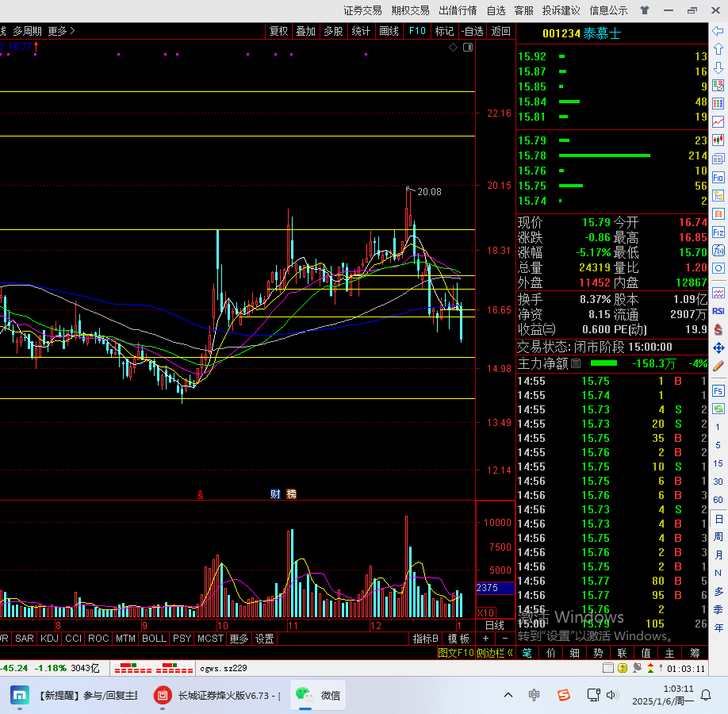This screenshot has height=714, width=728.
Task: Toggle the 叠加 overlay button
Action: pos(305,31)
